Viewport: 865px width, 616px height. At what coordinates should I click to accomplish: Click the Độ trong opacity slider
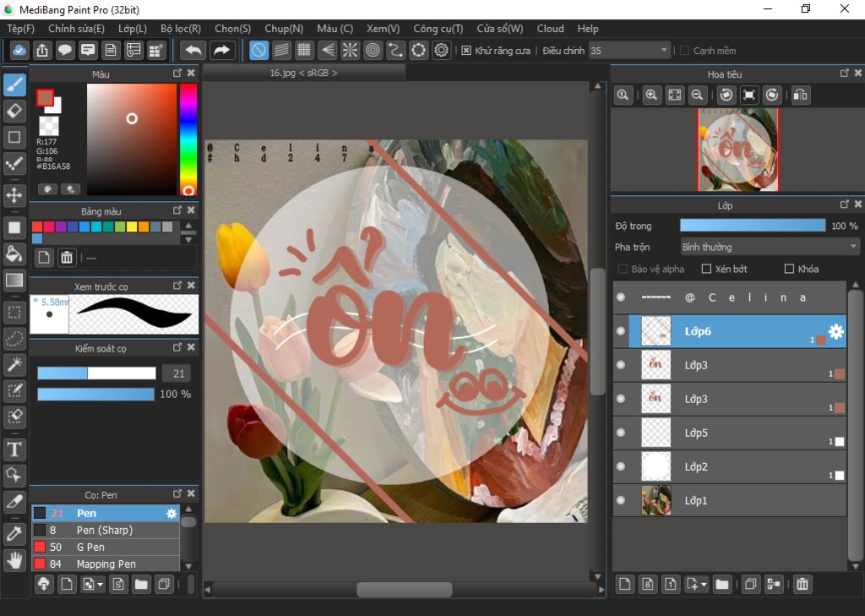(752, 226)
